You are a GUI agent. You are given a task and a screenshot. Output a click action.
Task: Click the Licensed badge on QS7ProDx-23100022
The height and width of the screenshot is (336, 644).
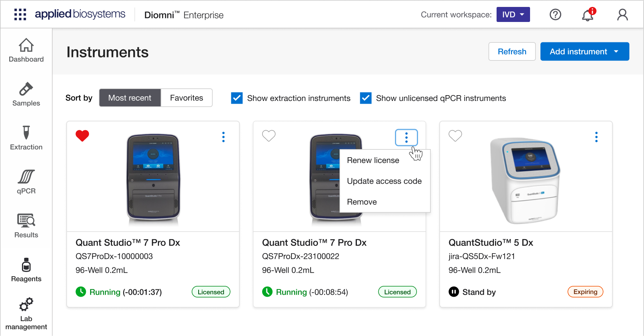coord(397,292)
